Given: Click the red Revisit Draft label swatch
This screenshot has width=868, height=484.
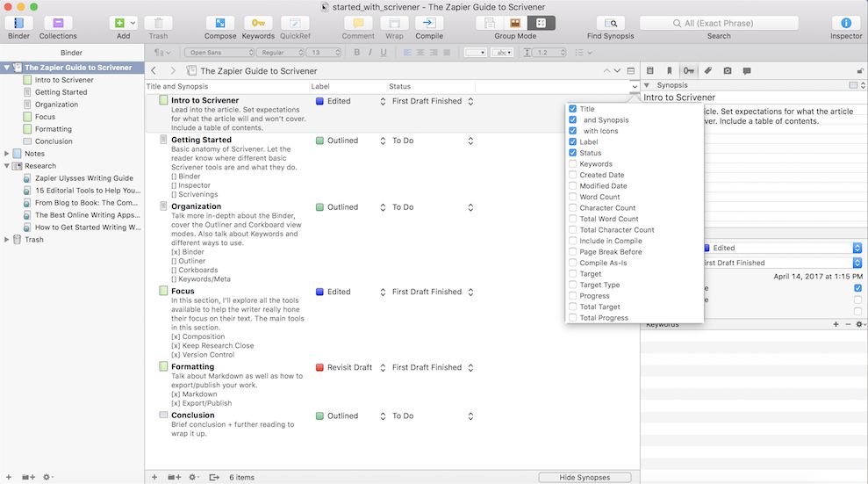Looking at the screenshot, I should pos(319,367).
